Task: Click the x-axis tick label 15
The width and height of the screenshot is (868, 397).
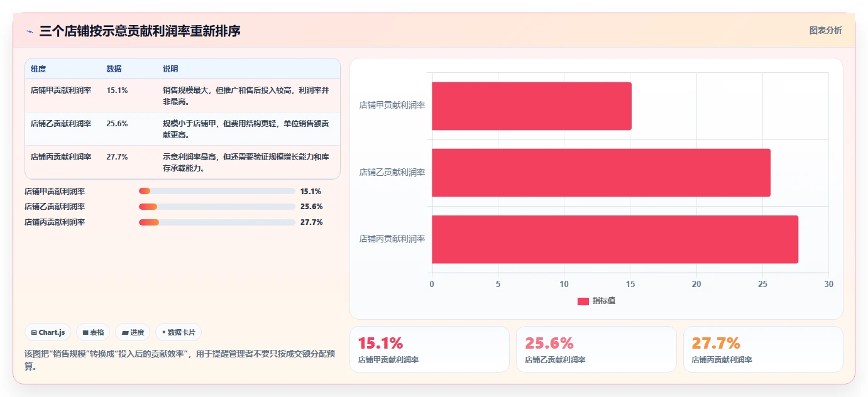Action: pyautogui.click(x=630, y=285)
